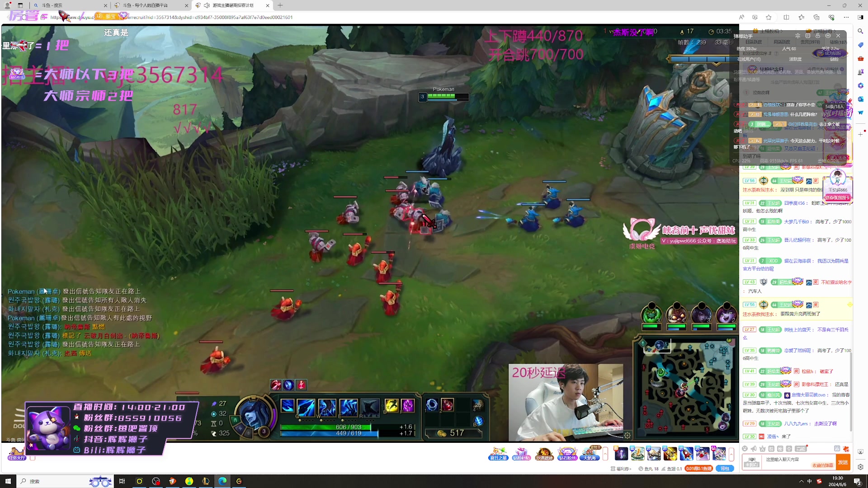Open Edge sidebar search

pos(860,31)
